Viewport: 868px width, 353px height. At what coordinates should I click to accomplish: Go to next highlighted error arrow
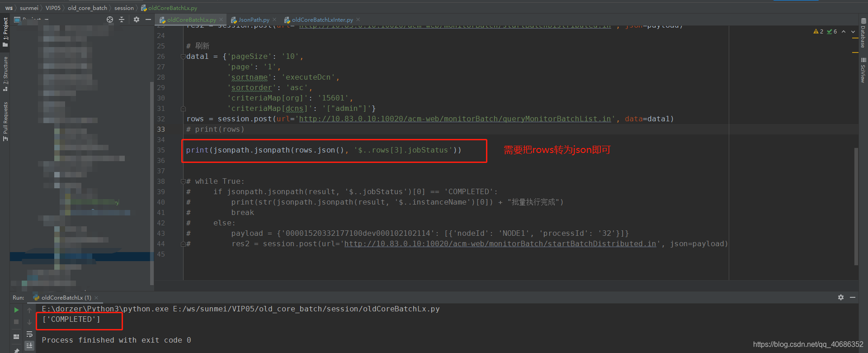853,32
